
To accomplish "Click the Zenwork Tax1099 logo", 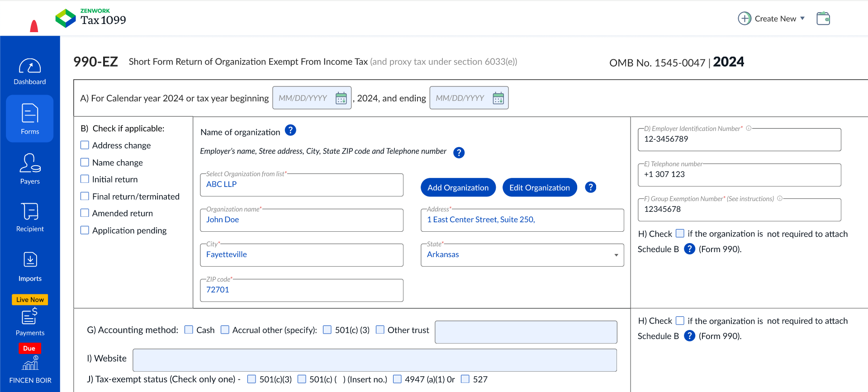I will tap(91, 18).
